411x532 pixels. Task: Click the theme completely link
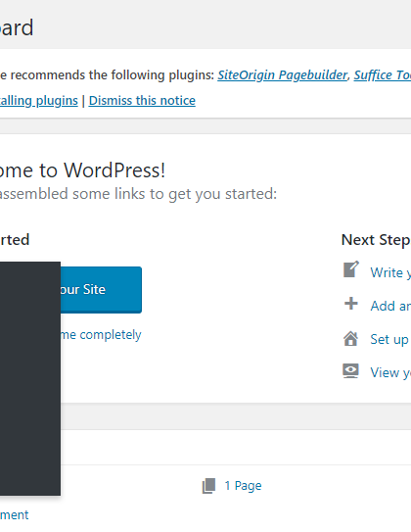[101, 335]
